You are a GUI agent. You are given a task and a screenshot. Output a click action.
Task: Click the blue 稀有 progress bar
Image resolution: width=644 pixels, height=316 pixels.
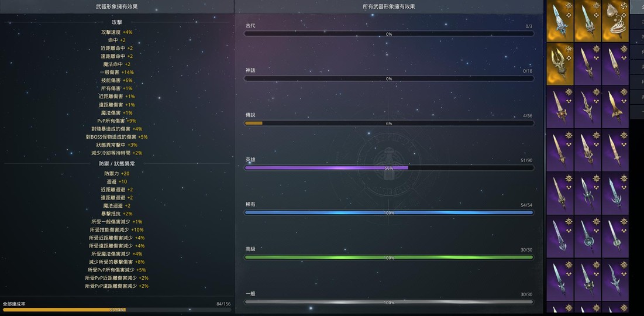(x=388, y=213)
